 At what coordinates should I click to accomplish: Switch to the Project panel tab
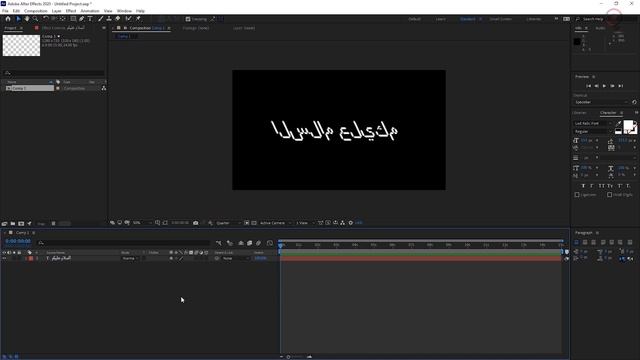pyautogui.click(x=10, y=28)
